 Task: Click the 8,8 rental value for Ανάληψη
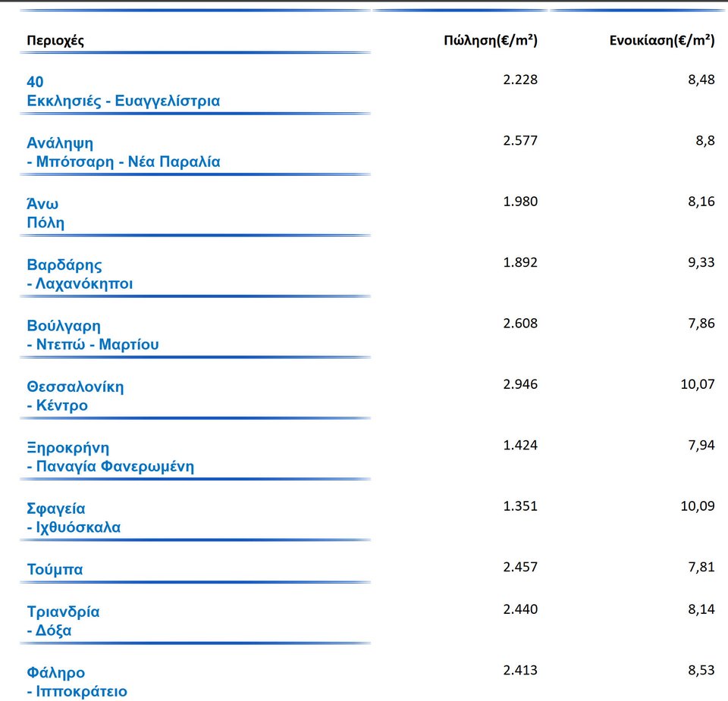705,140
